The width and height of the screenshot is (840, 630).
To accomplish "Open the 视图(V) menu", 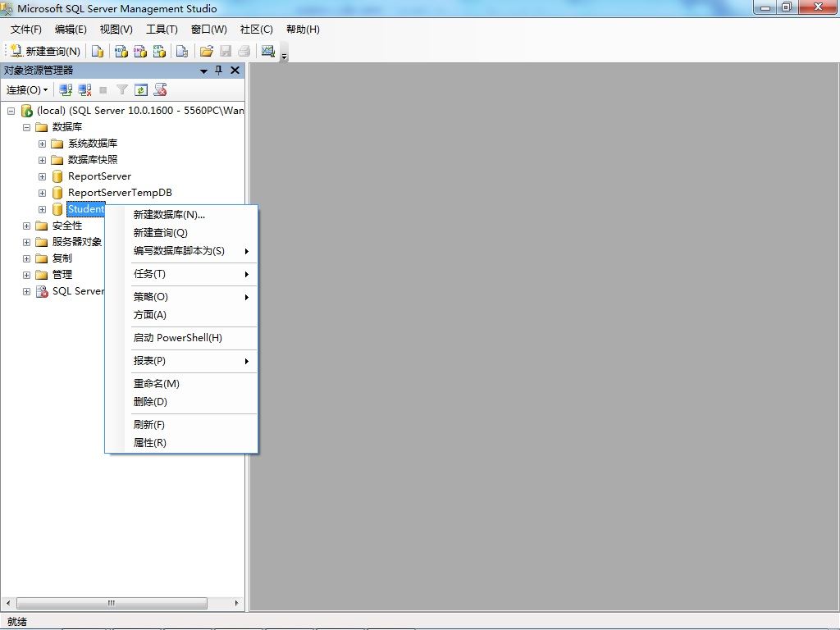I will [116, 30].
